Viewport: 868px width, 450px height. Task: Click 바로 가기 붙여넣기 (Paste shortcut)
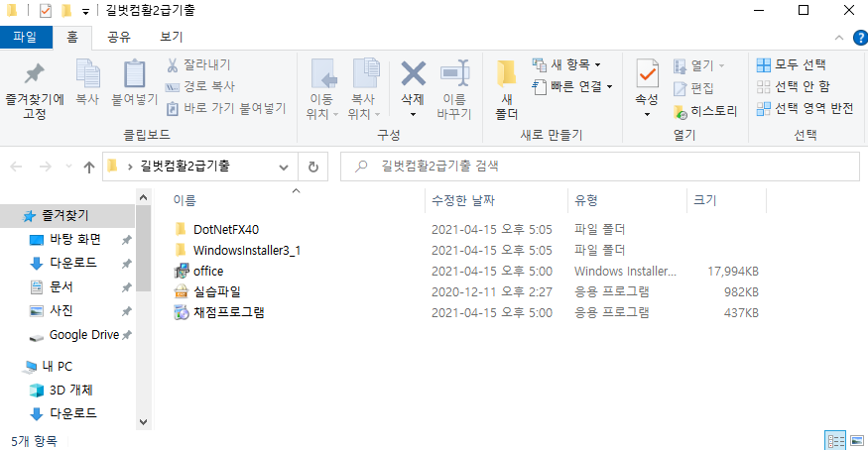coord(226,108)
